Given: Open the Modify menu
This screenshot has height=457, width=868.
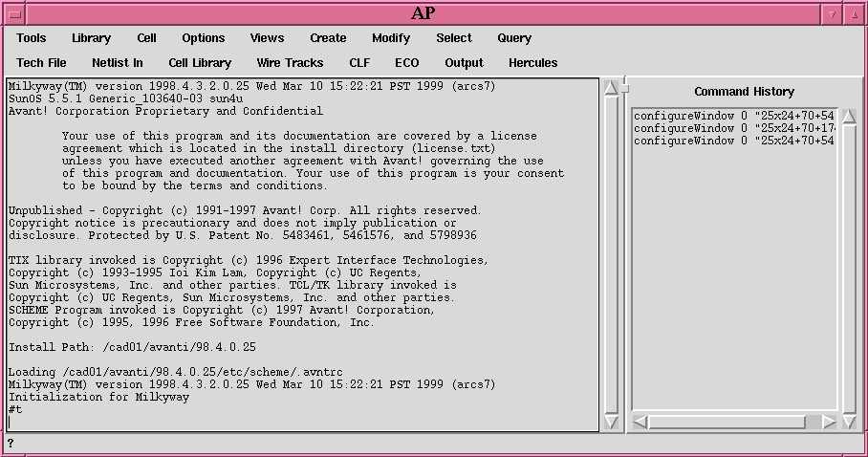Looking at the screenshot, I should [391, 38].
